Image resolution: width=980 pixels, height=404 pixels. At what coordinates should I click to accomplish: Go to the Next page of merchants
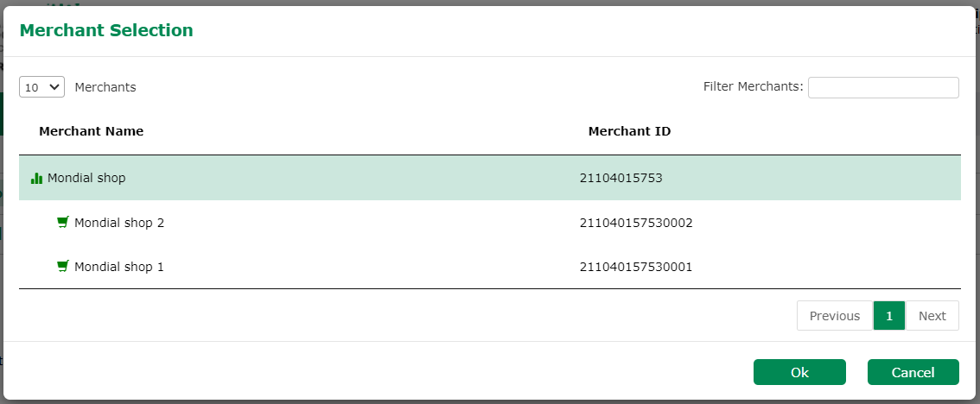pyautogui.click(x=932, y=316)
